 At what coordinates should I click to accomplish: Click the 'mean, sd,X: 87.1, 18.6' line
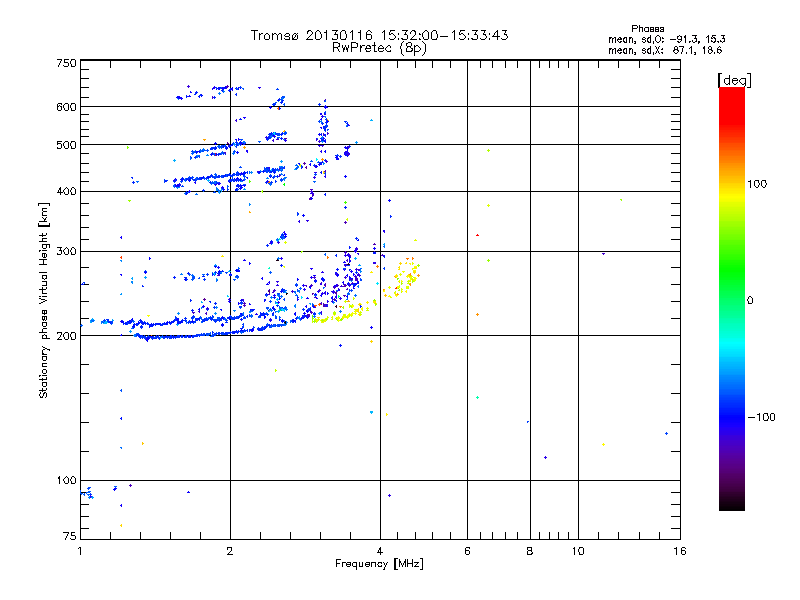pos(665,50)
